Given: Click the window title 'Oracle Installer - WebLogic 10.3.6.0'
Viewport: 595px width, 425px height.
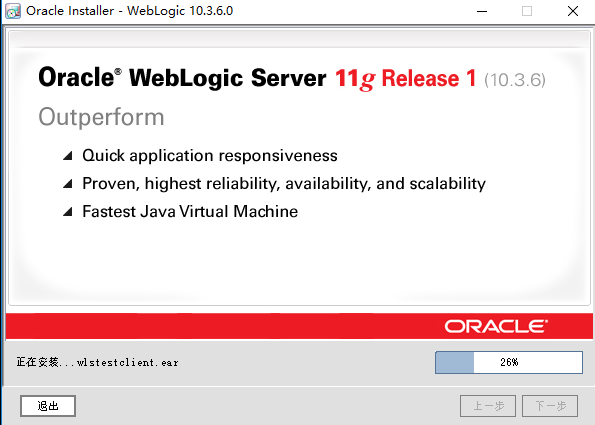Looking at the screenshot, I should pyautogui.click(x=129, y=11).
